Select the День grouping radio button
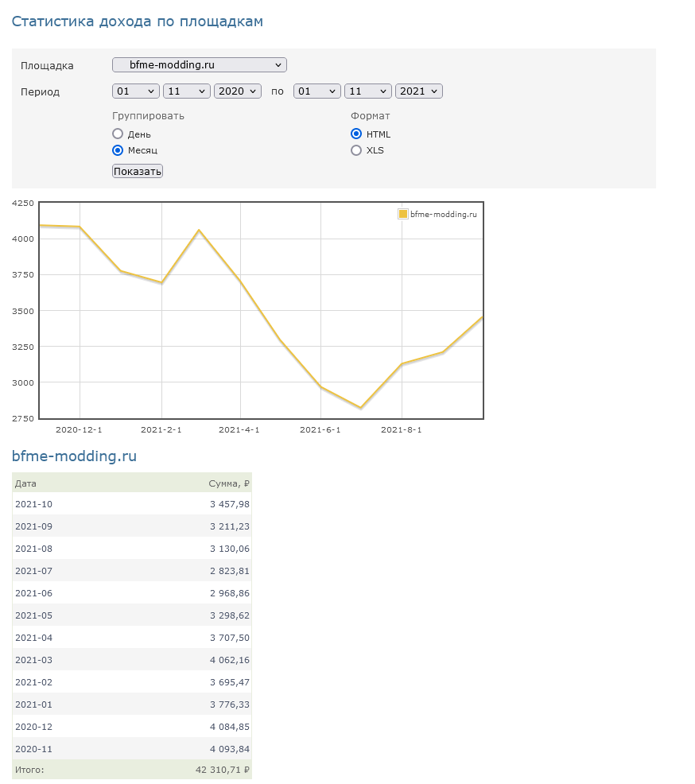The image size is (695, 784). click(x=118, y=134)
